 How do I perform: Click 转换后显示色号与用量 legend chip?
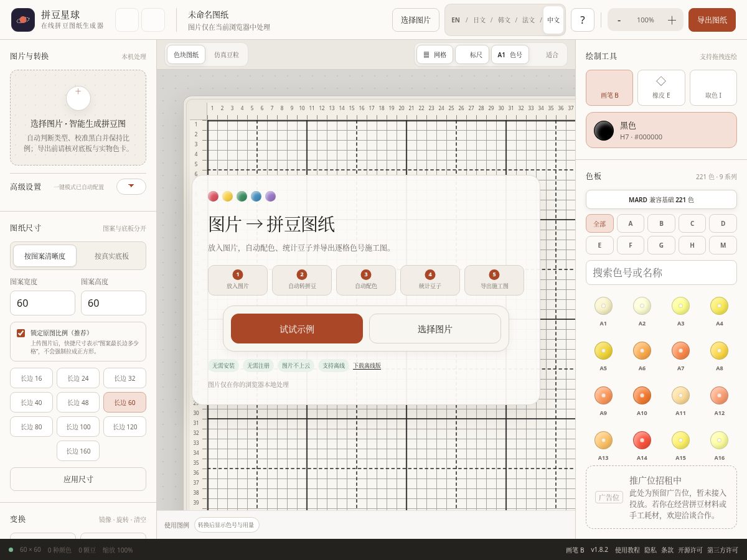[x=227, y=525]
